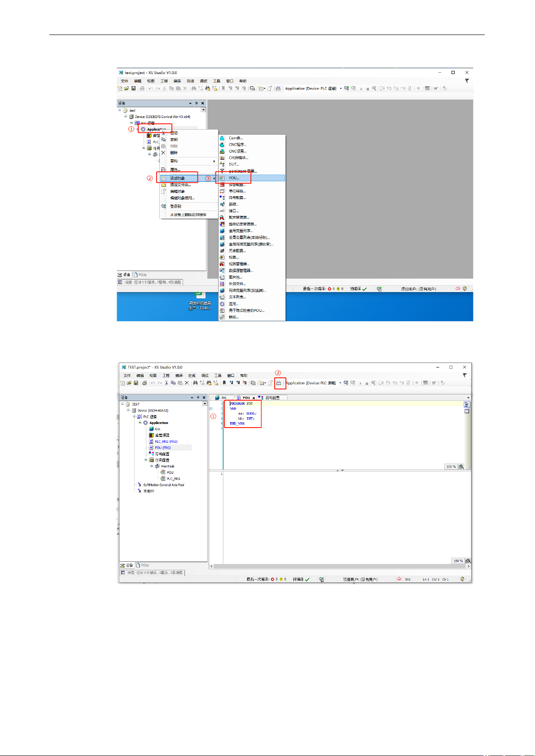535x756 pixels.
Task: Click 库管理器 icon in TEST.project* device tree
Action: click(151, 435)
